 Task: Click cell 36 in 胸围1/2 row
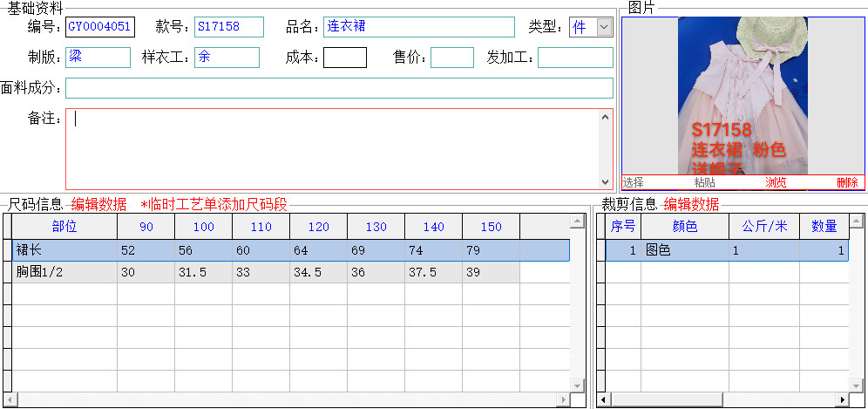coord(376,272)
